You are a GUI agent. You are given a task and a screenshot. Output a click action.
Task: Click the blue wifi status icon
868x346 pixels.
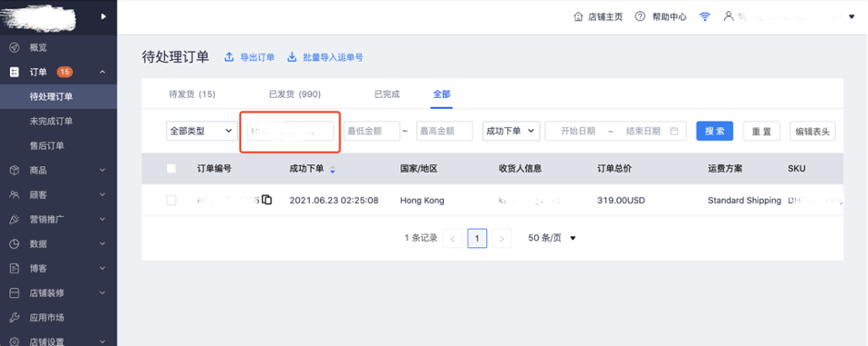[x=705, y=17]
